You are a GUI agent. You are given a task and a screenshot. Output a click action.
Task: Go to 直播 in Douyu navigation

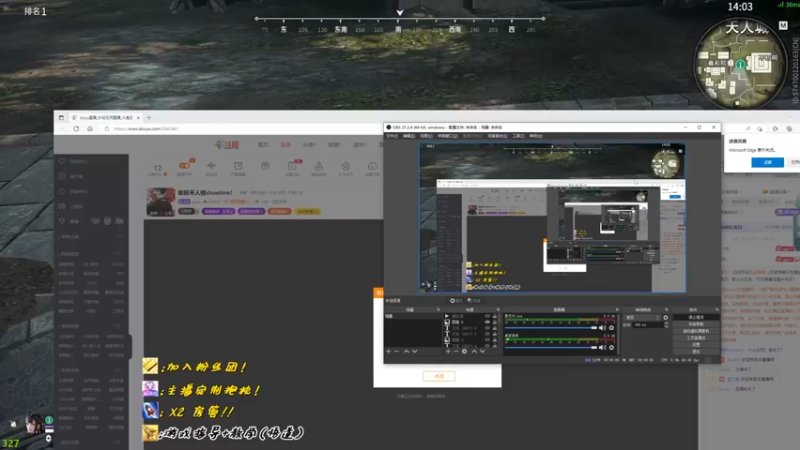pyautogui.click(x=286, y=145)
